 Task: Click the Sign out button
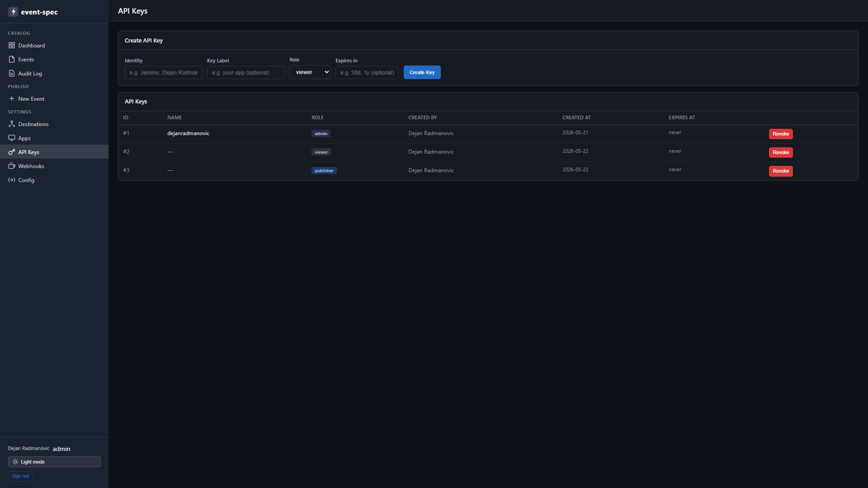point(20,476)
